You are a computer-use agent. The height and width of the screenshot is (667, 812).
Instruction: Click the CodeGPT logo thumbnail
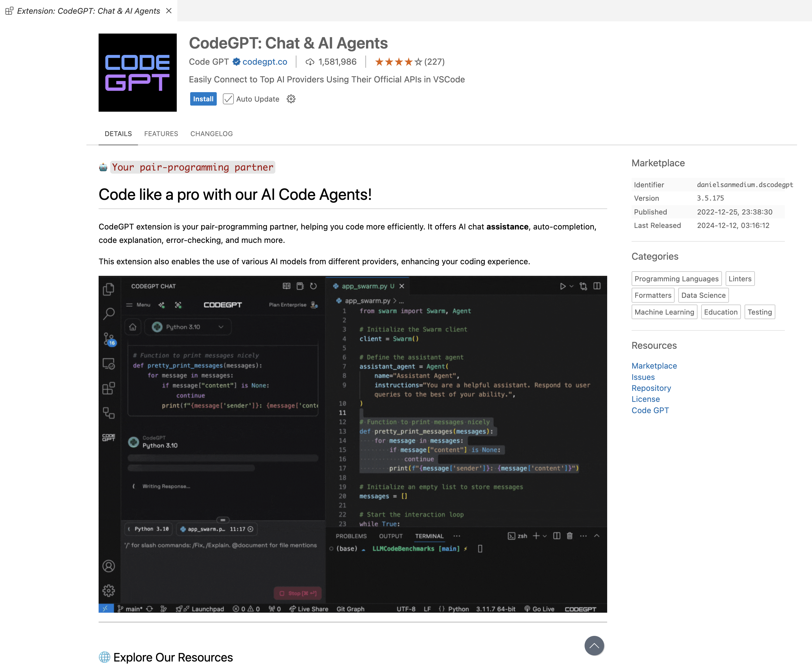[137, 72]
